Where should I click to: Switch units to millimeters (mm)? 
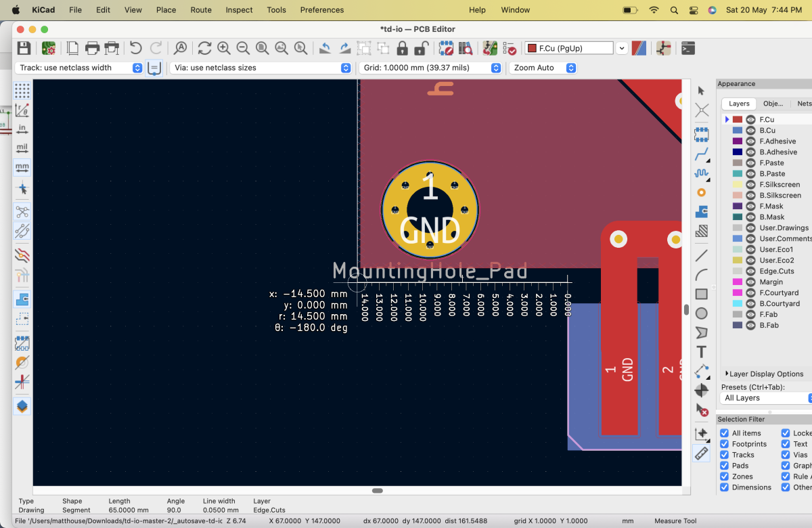(x=22, y=167)
